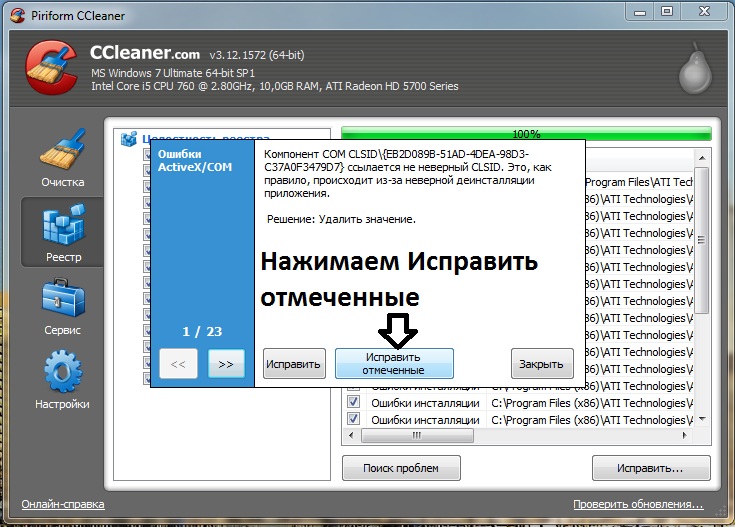Toggle the second-to-last Ошибки инсталляции checkbox
Viewport: 735px width, 527px height.
click(x=353, y=402)
